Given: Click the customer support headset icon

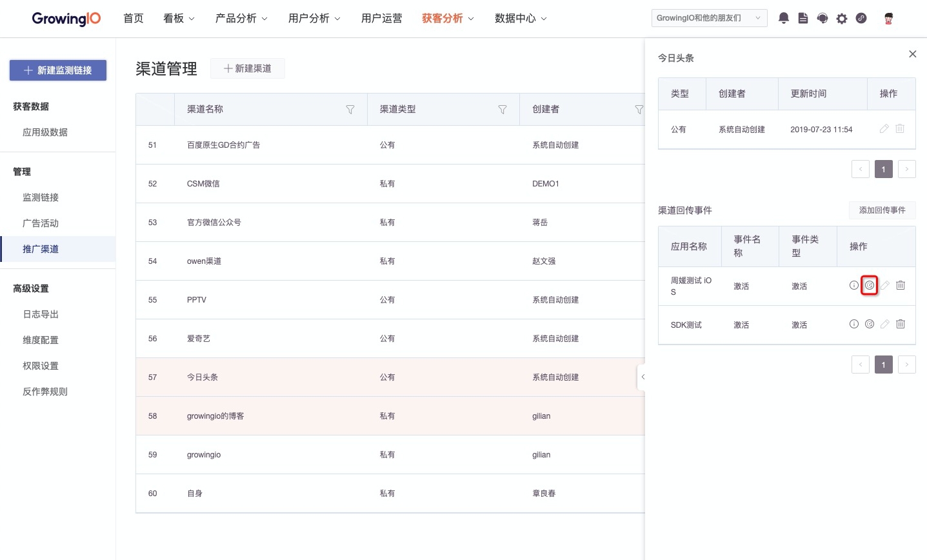Looking at the screenshot, I should coord(822,18).
